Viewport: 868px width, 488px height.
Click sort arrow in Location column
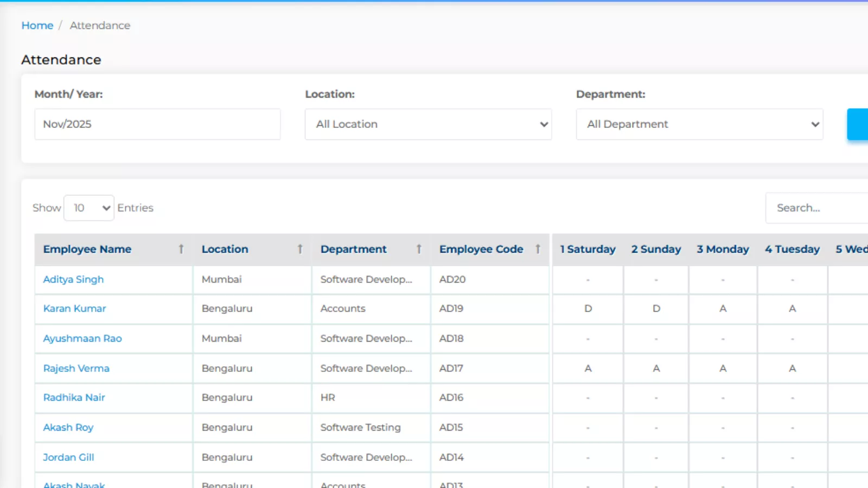coord(300,249)
